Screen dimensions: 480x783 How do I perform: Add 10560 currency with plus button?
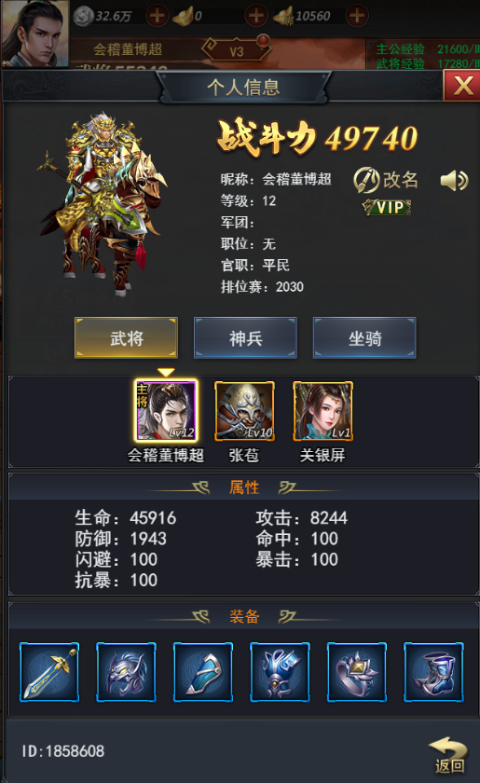click(357, 15)
